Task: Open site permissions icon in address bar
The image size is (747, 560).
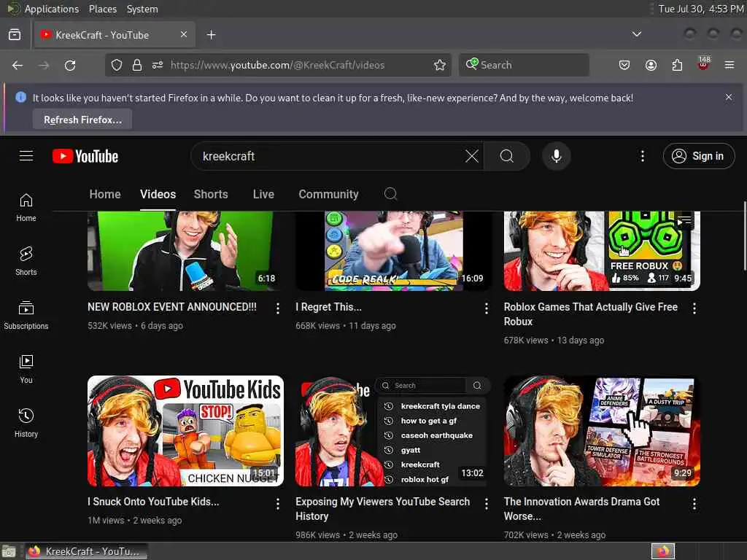Action: [158, 65]
